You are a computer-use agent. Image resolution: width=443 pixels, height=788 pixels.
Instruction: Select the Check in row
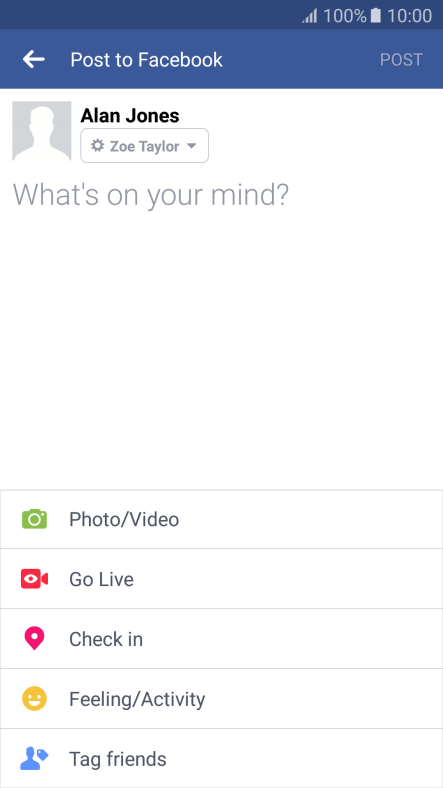[222, 639]
